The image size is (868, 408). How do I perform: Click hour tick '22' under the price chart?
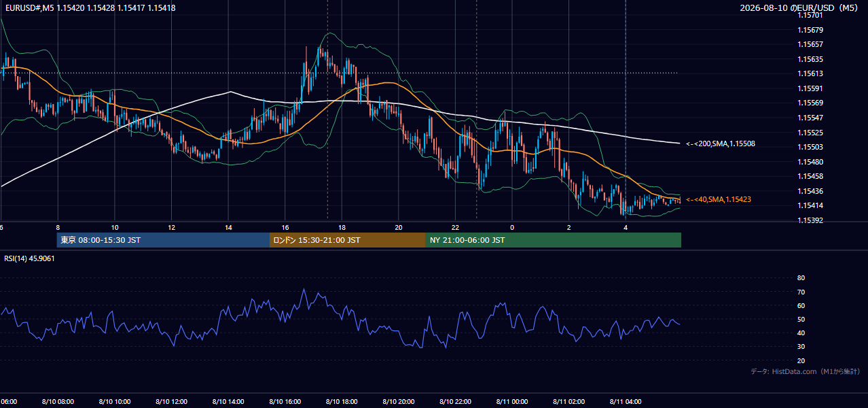(x=455, y=227)
